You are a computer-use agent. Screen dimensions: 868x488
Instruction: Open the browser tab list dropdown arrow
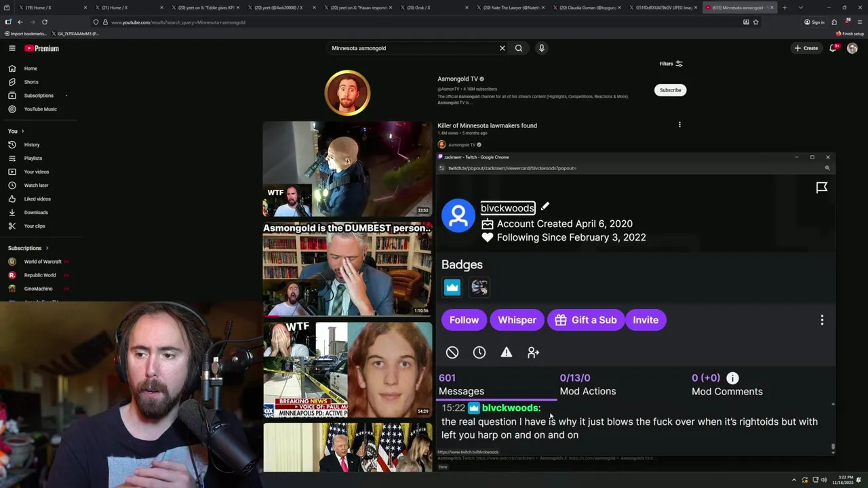(x=801, y=7)
